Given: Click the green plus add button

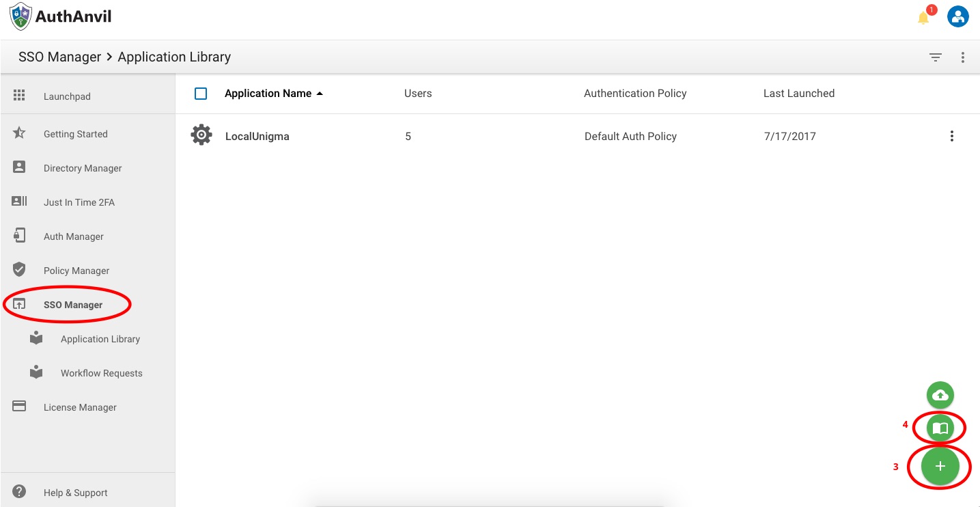Looking at the screenshot, I should (940, 466).
